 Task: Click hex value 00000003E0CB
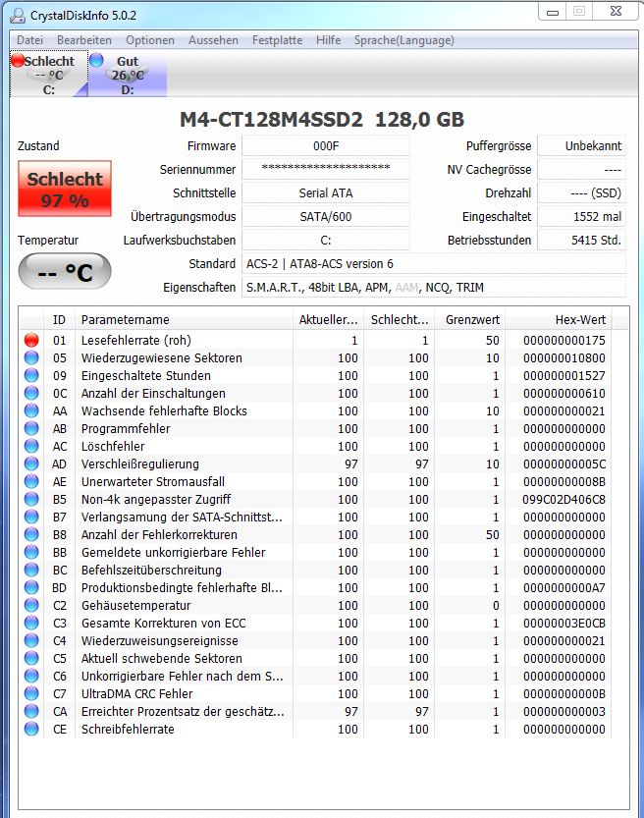click(x=563, y=623)
